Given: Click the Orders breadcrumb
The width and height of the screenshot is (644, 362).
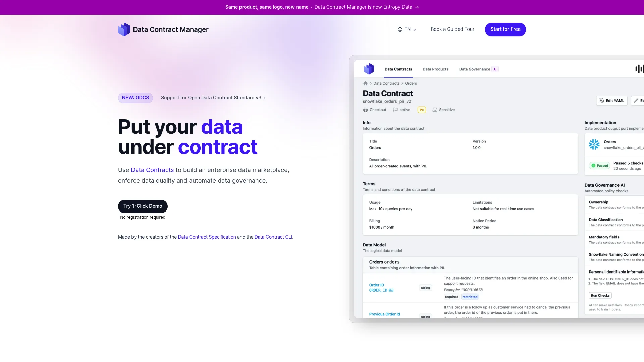Looking at the screenshot, I should click(x=411, y=83).
